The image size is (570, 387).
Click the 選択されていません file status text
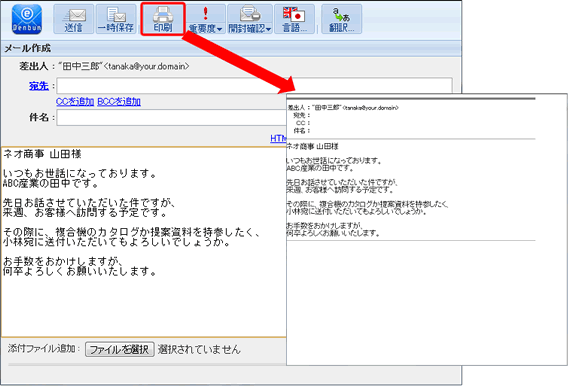[x=199, y=349]
